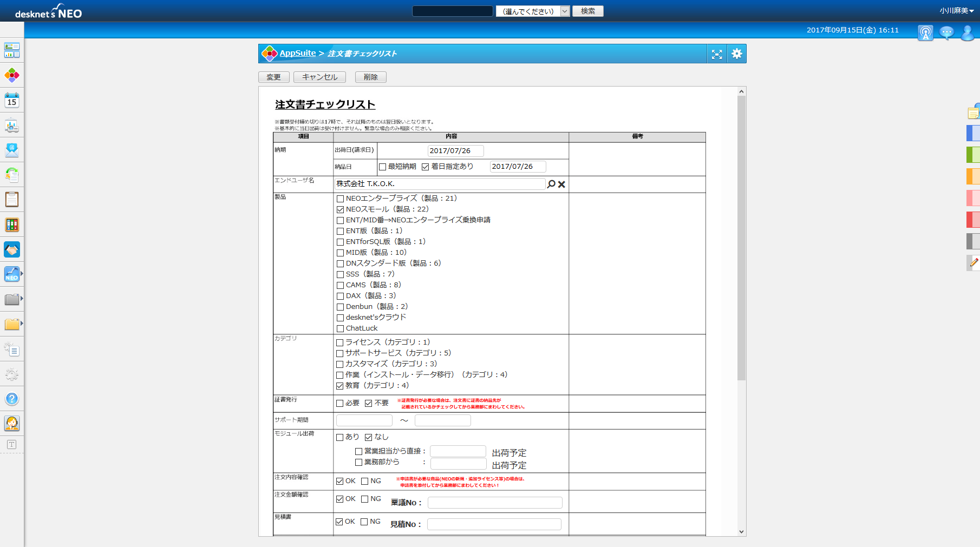980x547 pixels.
Task: Open the AppSuite colorful diamond icon in sidebar
Action: (11, 75)
